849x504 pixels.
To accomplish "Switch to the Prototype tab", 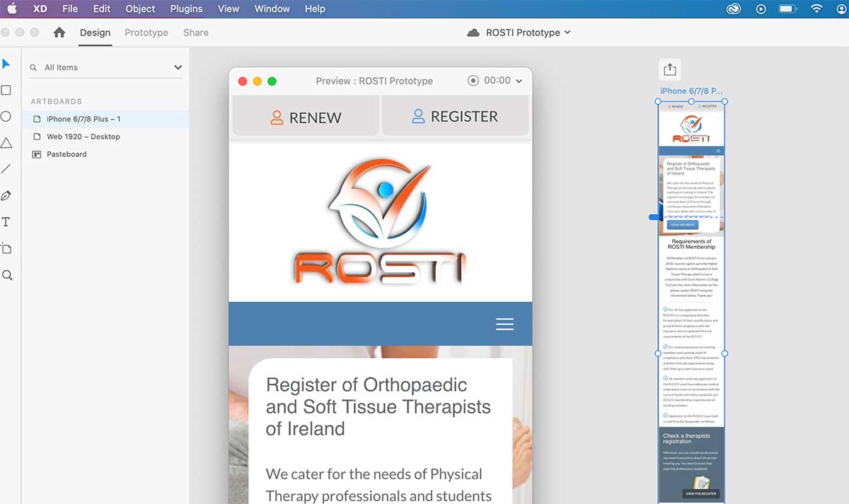I will point(146,33).
